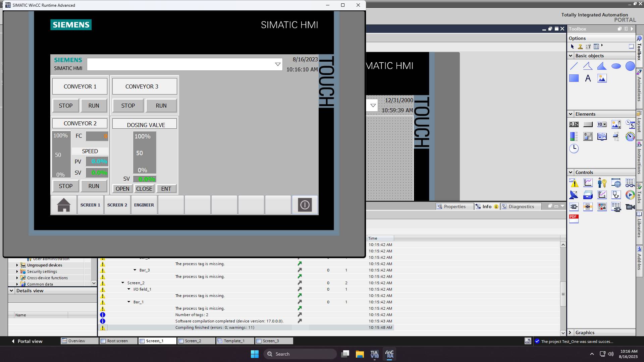644x362 pixels.
Task: Expand Ungrouped devices in project tree
Action: [17, 265]
